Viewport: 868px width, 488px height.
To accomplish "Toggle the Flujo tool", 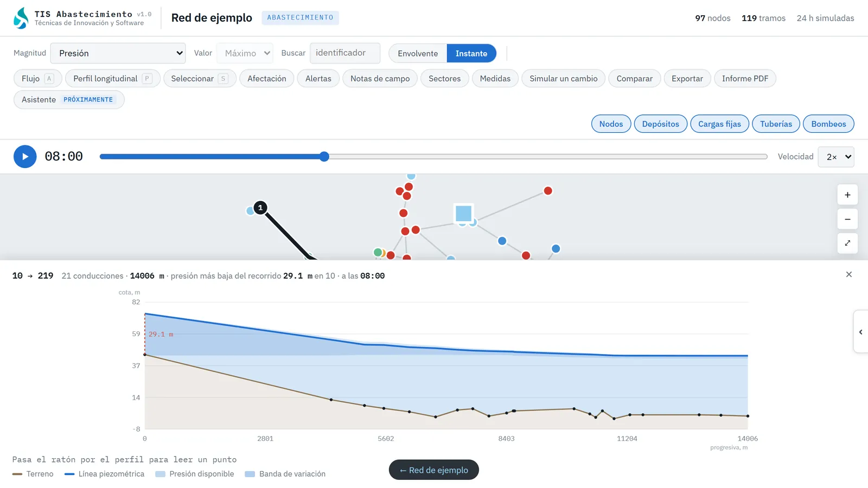I will click(38, 79).
